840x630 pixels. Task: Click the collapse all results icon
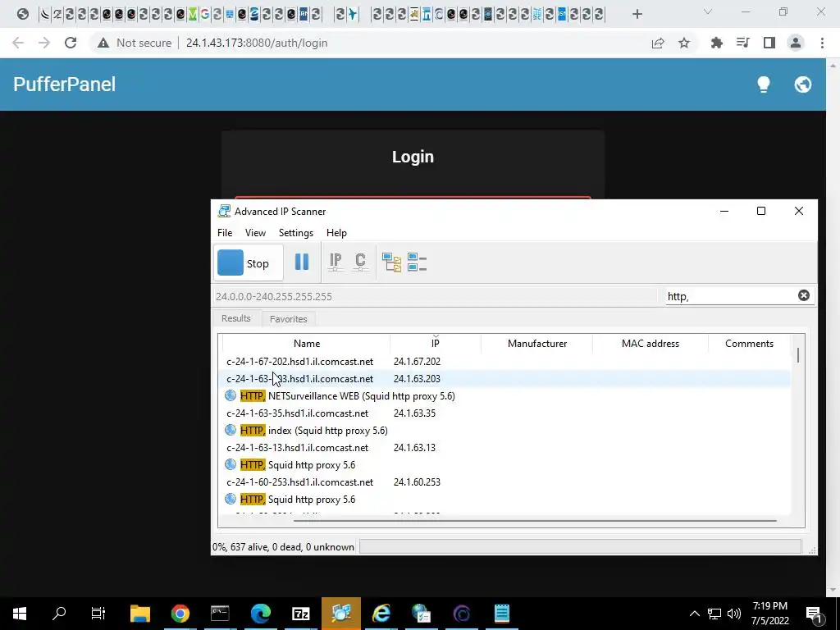[x=417, y=262]
